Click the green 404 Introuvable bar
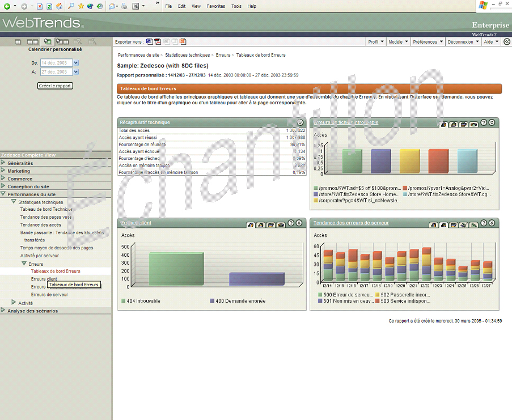 [176, 269]
